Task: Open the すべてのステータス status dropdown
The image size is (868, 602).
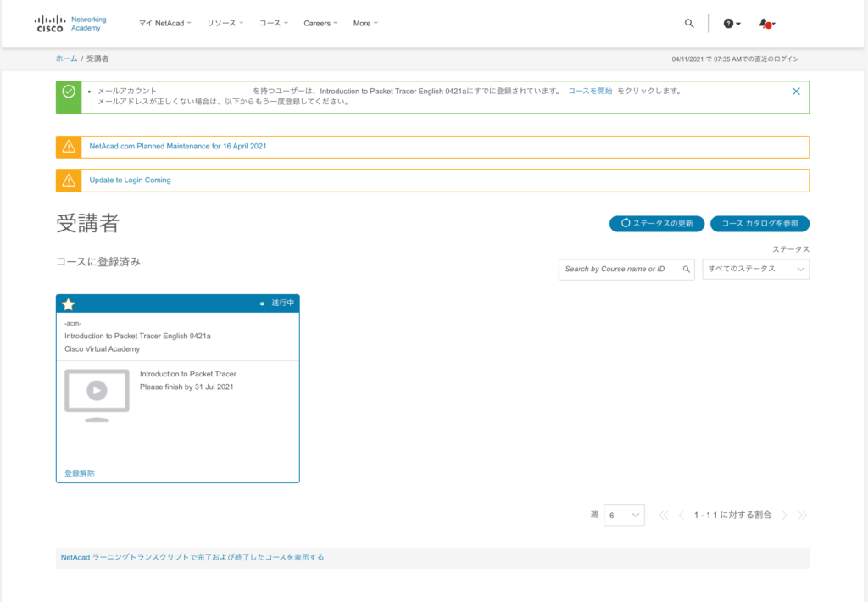Action: click(755, 269)
